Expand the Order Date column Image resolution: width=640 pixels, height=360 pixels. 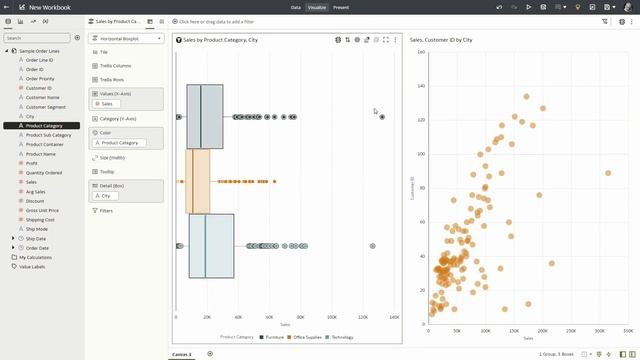point(13,248)
